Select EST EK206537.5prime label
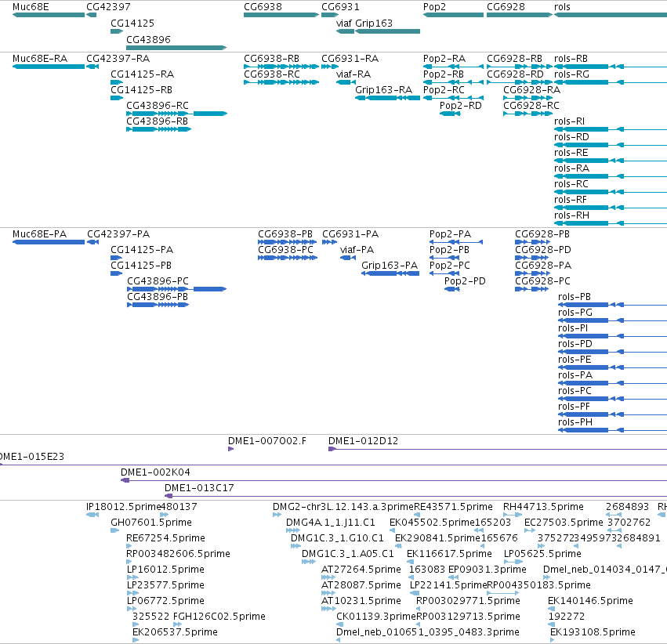The image size is (667, 644). [x=175, y=632]
